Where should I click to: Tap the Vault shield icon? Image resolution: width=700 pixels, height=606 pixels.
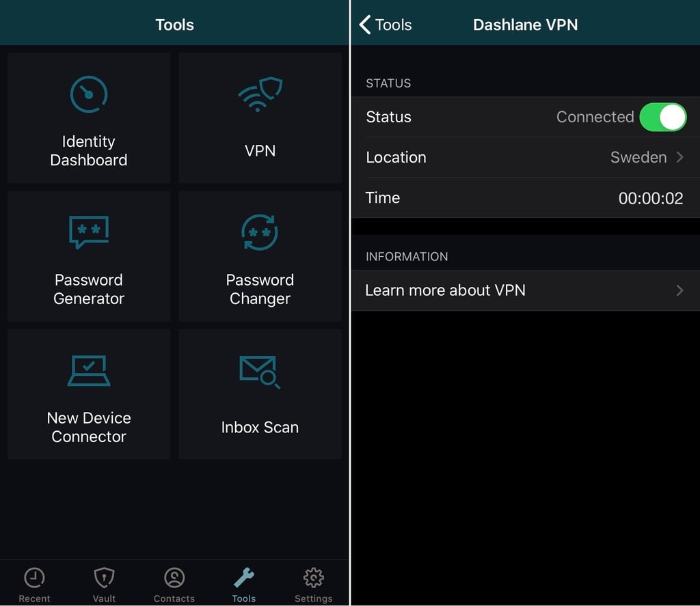104,577
